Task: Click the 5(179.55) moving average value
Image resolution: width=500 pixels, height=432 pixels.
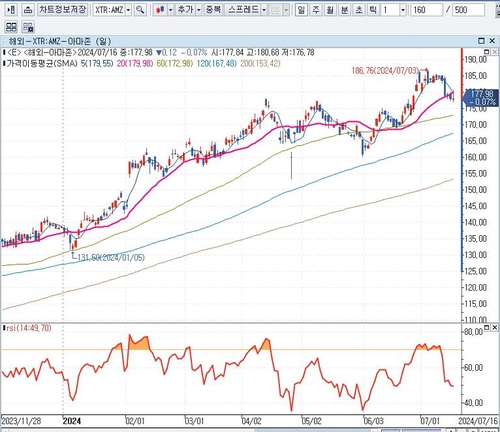Action: [x=97, y=63]
